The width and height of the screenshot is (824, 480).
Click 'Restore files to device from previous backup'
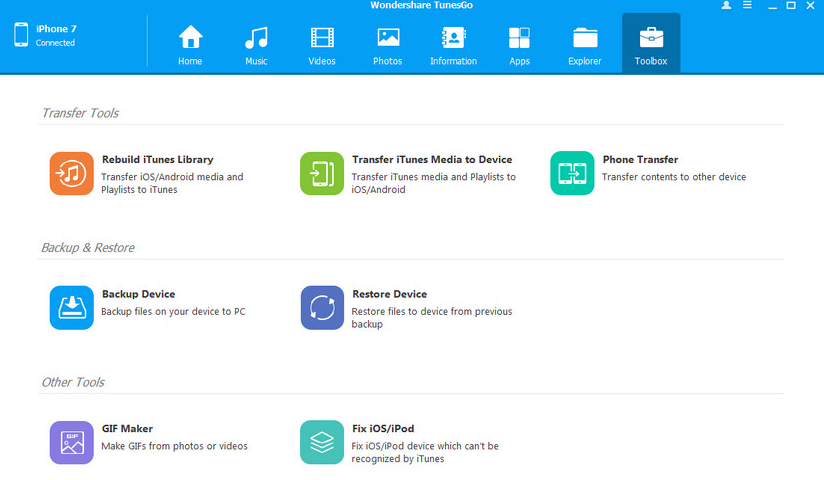[x=432, y=318]
